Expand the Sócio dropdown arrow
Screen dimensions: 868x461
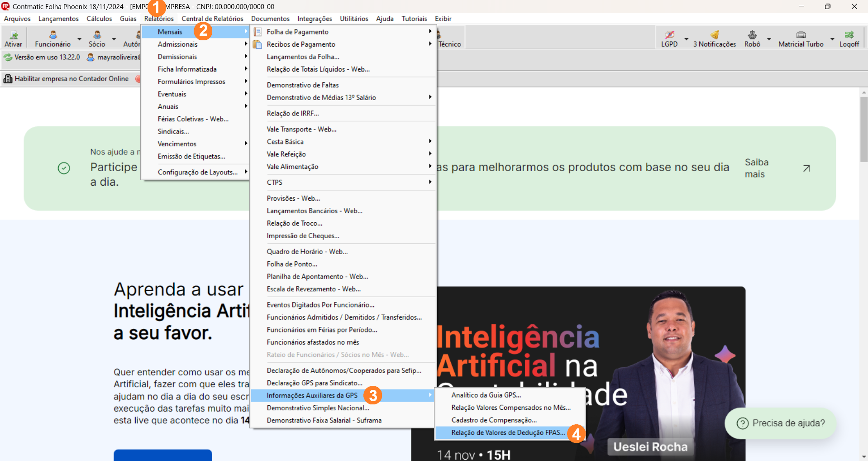click(114, 39)
